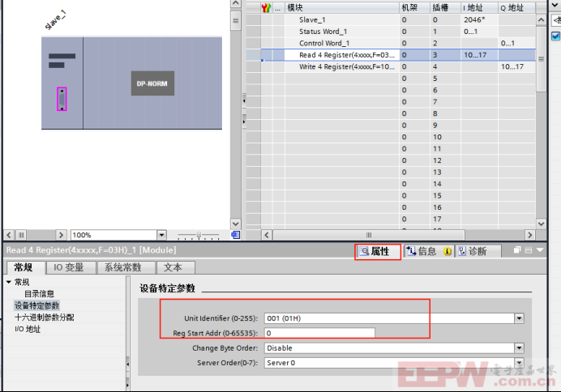Collapse the 常规 tree node

[x=9, y=282]
